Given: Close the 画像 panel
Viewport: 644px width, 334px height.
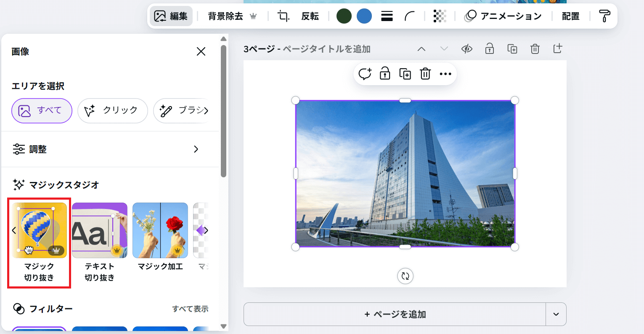Looking at the screenshot, I should point(201,51).
